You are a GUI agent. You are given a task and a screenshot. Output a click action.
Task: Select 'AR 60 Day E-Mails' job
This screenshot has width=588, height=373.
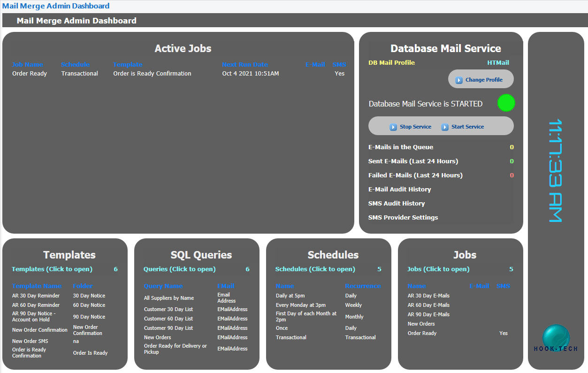coord(428,305)
